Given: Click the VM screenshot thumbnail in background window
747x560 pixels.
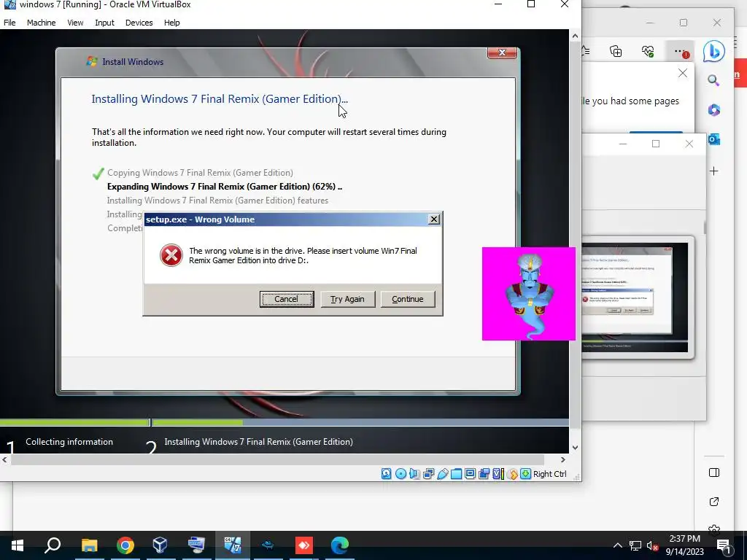Looking at the screenshot, I should (x=635, y=297).
